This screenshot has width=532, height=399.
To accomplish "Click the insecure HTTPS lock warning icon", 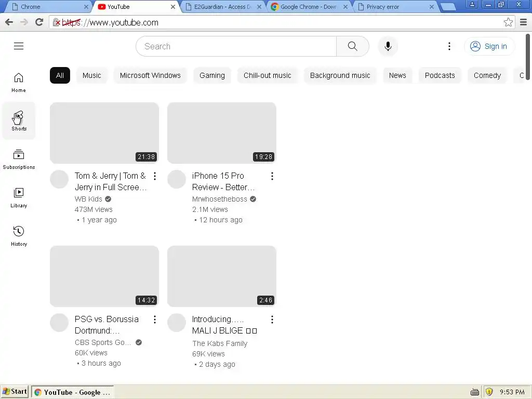I will [x=56, y=22].
